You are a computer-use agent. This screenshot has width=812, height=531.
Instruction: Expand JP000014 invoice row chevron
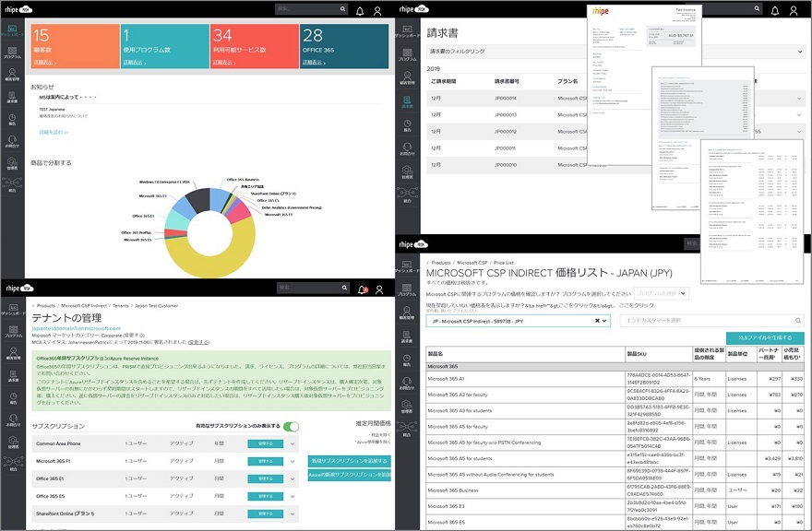point(799,99)
